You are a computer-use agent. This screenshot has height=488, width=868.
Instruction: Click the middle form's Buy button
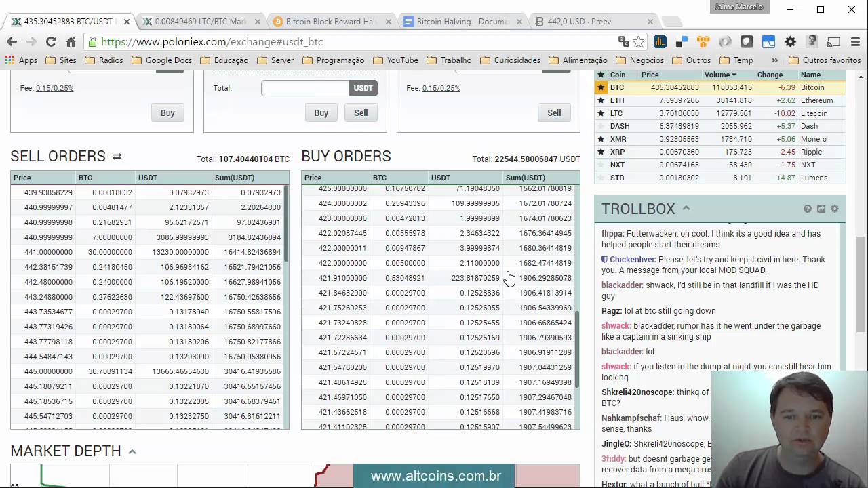321,113
